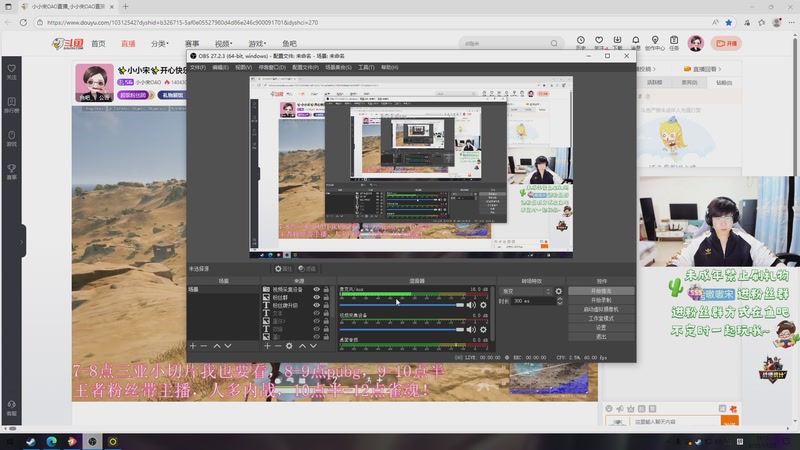Open transition properties gear next to 渐变
This screenshot has height=450, width=800.
(x=559, y=291)
